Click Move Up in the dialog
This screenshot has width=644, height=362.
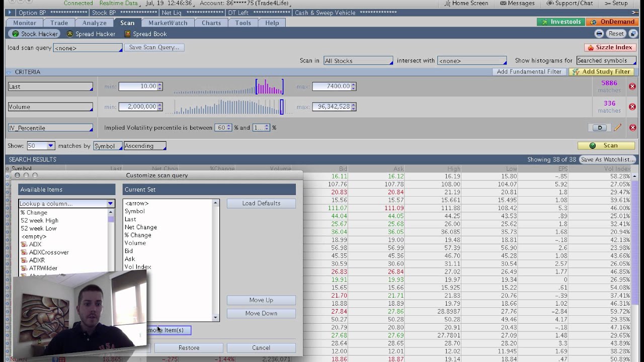[x=261, y=300]
